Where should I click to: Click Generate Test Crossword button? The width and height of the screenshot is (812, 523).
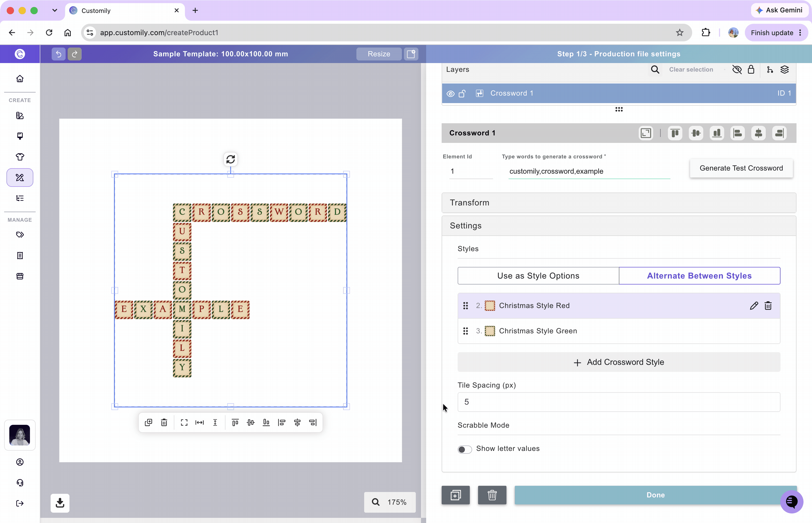(741, 168)
